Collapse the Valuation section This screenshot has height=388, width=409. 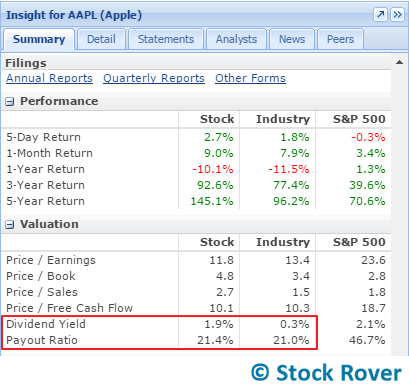10,225
